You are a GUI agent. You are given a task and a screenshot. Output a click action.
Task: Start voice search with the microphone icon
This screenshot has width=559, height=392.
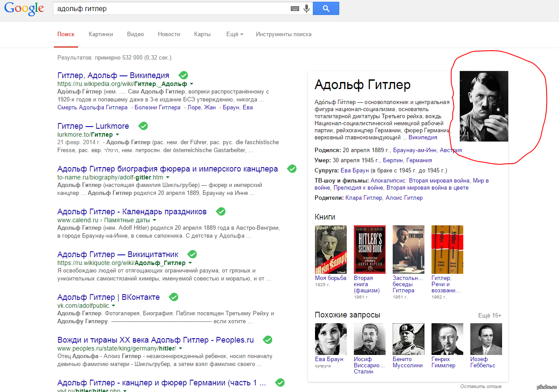306,8
